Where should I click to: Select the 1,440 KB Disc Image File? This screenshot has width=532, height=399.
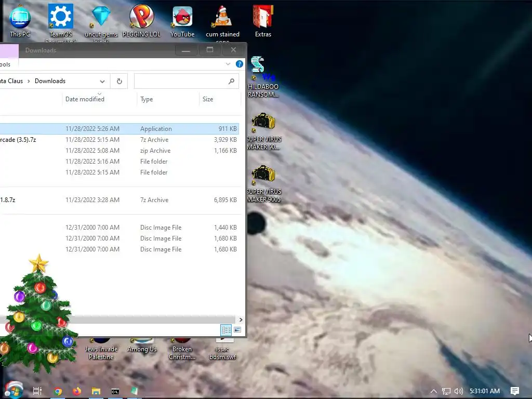(119, 228)
